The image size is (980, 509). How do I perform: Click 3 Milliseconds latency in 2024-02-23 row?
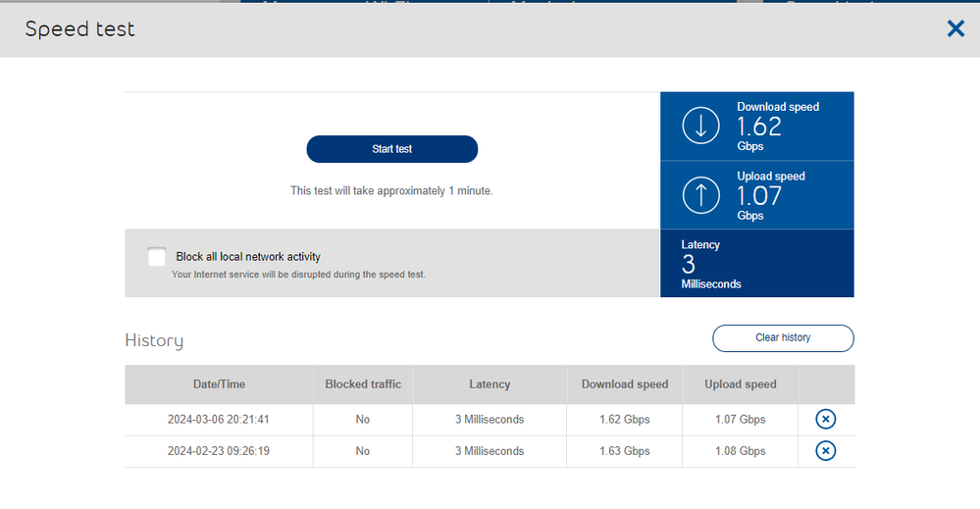(490, 451)
